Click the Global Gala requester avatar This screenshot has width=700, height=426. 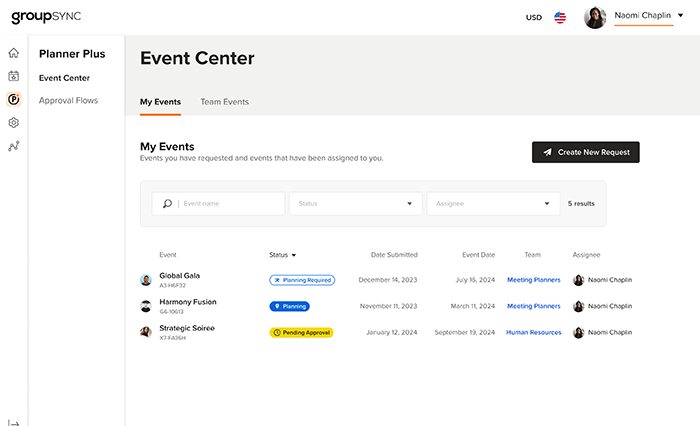[146, 280]
